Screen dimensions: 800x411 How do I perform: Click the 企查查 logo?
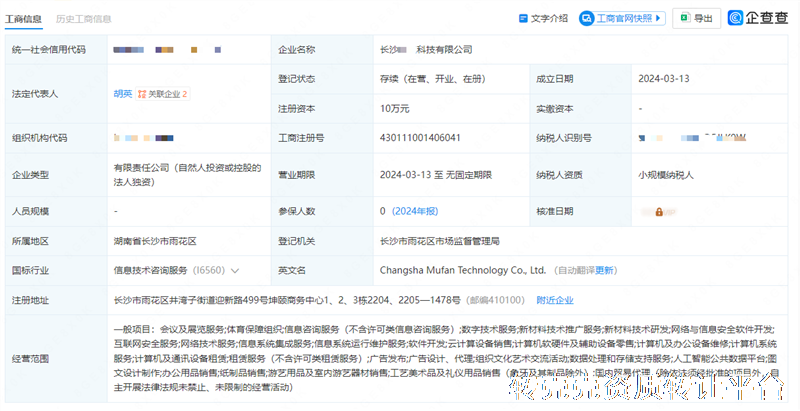758,18
